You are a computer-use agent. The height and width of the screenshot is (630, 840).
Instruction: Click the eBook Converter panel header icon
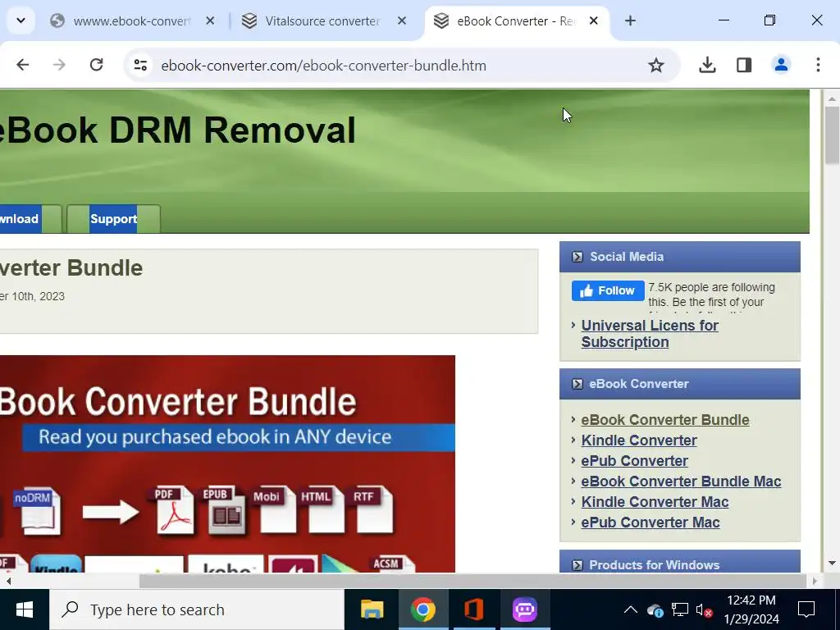point(577,384)
